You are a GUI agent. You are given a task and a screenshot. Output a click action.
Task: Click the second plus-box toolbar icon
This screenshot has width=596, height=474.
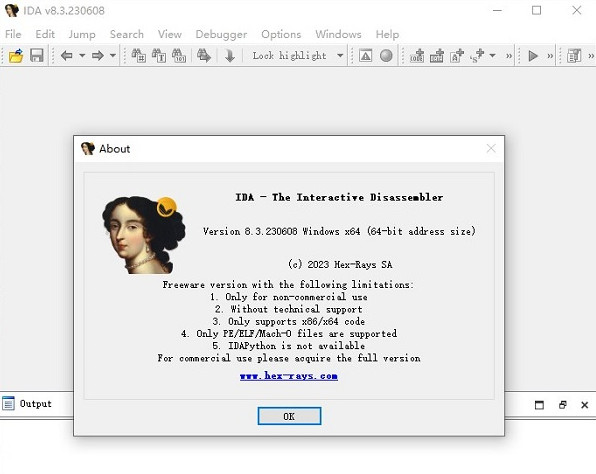click(437, 56)
